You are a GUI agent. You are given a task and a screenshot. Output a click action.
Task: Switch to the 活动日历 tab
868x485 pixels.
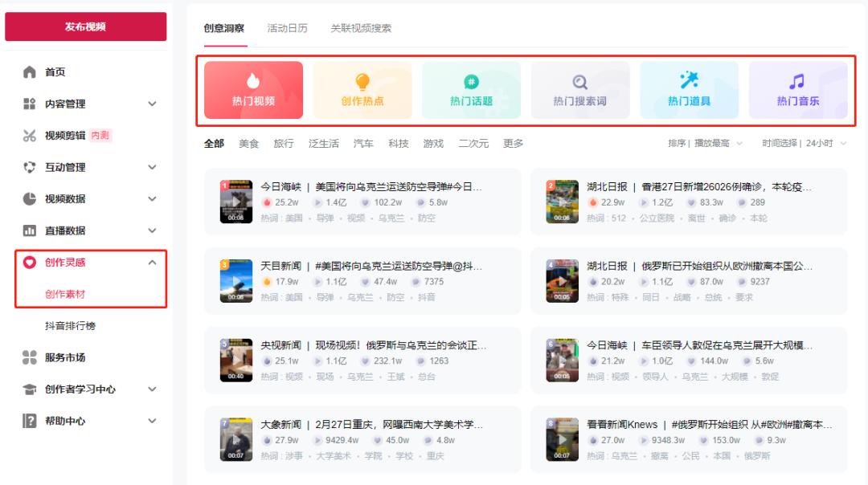point(287,26)
